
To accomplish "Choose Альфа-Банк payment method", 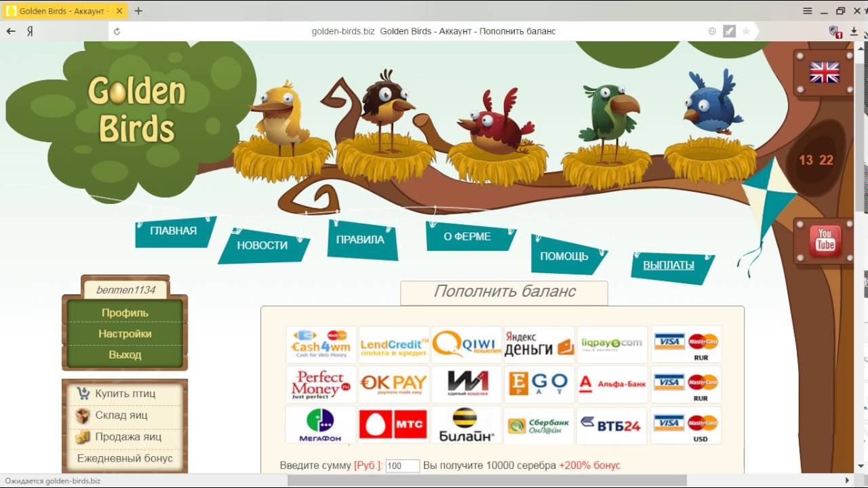I will pyautogui.click(x=612, y=385).
